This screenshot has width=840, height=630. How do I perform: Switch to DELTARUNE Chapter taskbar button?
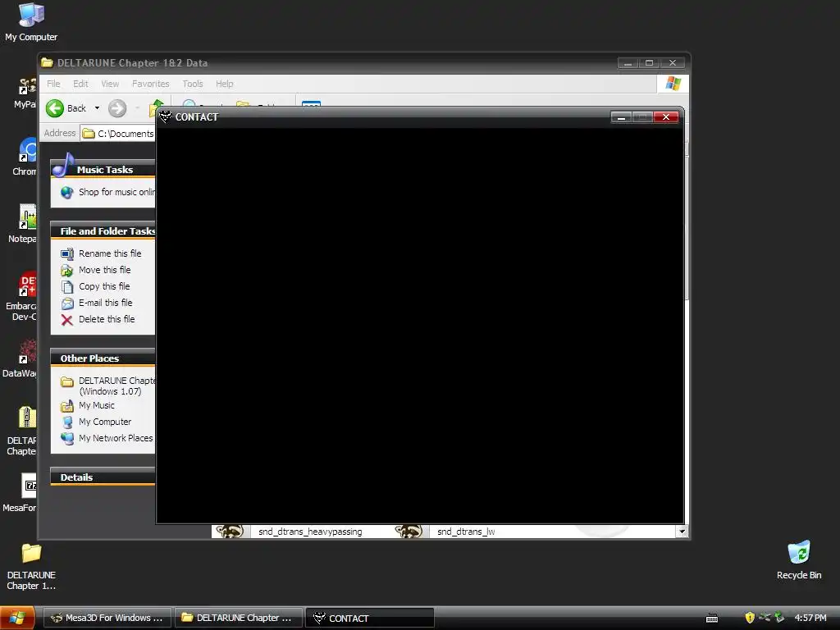[239, 618]
